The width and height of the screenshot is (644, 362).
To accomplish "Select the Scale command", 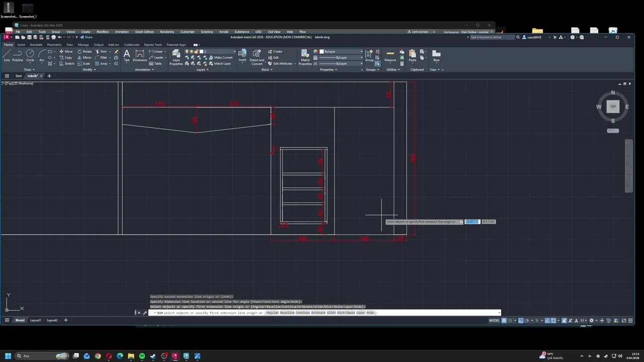I will pyautogui.click(x=84, y=63).
